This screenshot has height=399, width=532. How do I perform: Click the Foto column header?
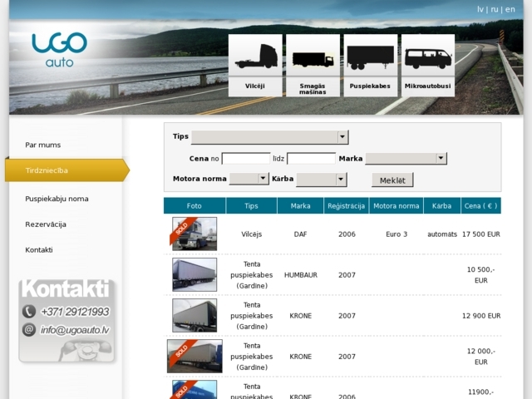click(195, 205)
